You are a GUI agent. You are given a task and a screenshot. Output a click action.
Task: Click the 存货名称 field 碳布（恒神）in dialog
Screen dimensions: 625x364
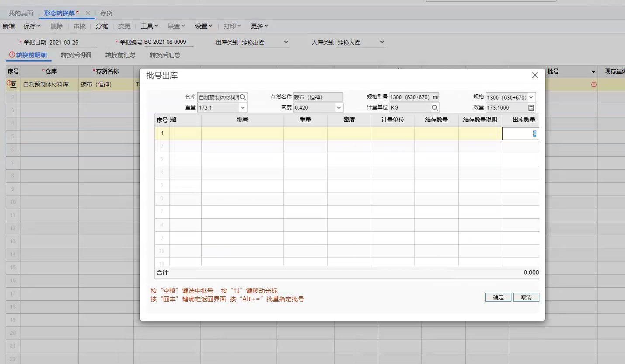point(318,97)
